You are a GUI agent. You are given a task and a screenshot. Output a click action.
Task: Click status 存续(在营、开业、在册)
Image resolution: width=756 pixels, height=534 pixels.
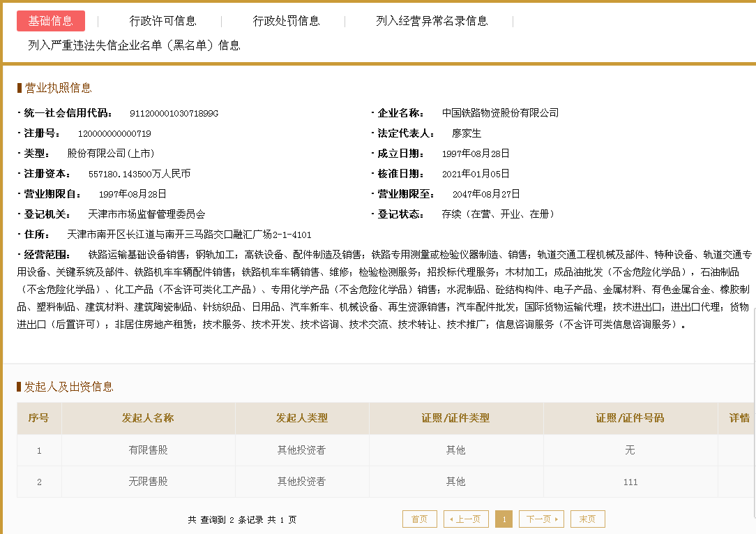[x=499, y=214]
